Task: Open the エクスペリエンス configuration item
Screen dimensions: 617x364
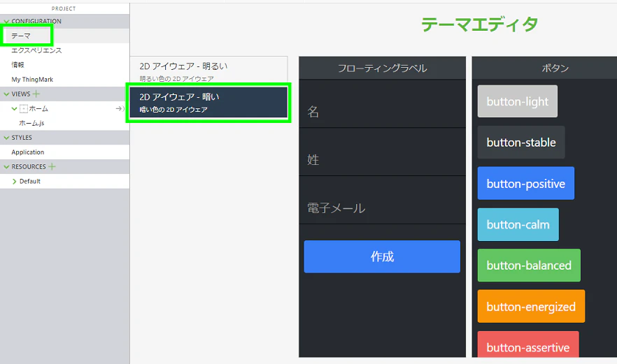Action: coord(36,50)
